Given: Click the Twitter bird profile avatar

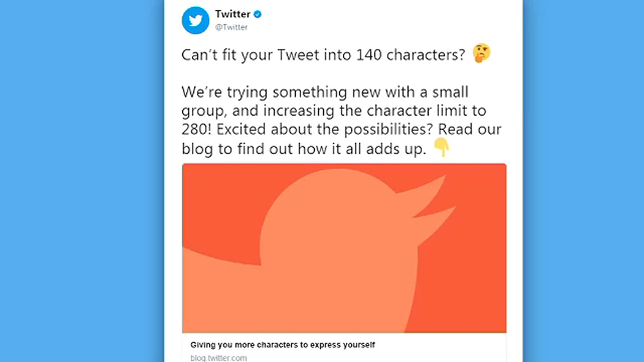Looking at the screenshot, I should click(196, 20).
